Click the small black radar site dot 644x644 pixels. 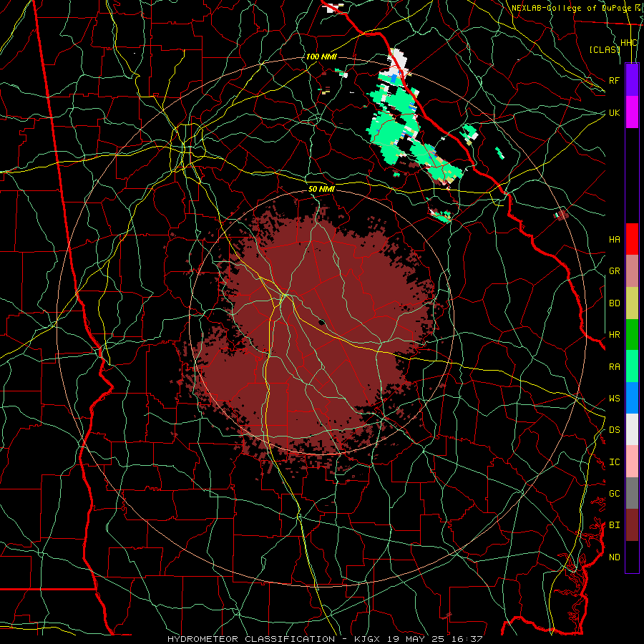[322, 322]
